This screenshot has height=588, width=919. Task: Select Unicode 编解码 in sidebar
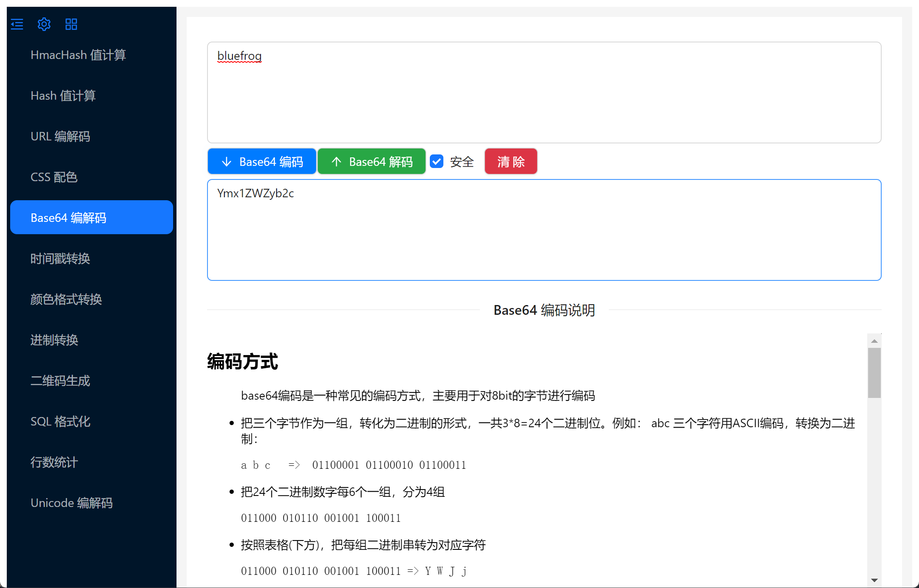72,503
